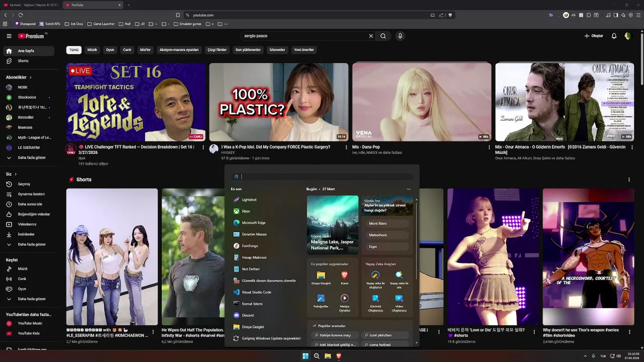The height and width of the screenshot is (362, 644).
Task: Open Beğendiğim videolar in sidebar
Action: (x=29, y=214)
